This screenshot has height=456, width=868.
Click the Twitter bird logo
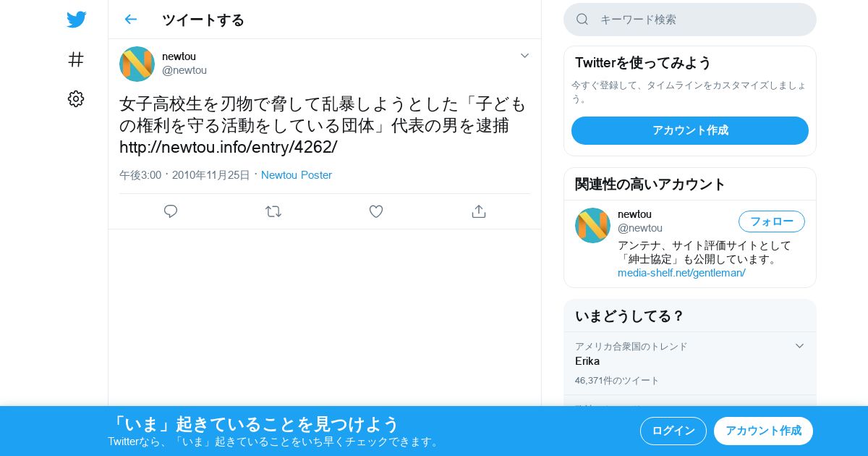click(76, 20)
